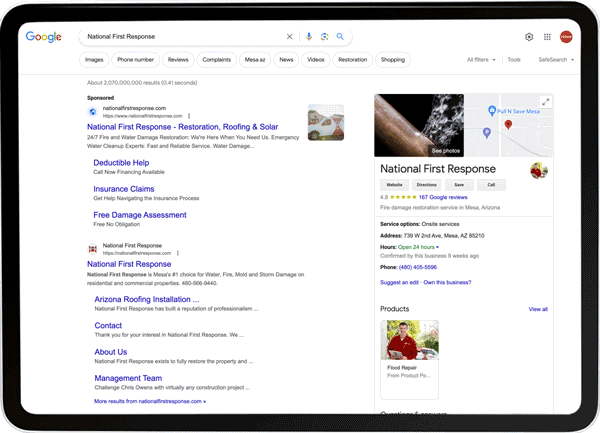Select the Restoration filter chip
The height and width of the screenshot is (433, 600).
click(x=352, y=60)
